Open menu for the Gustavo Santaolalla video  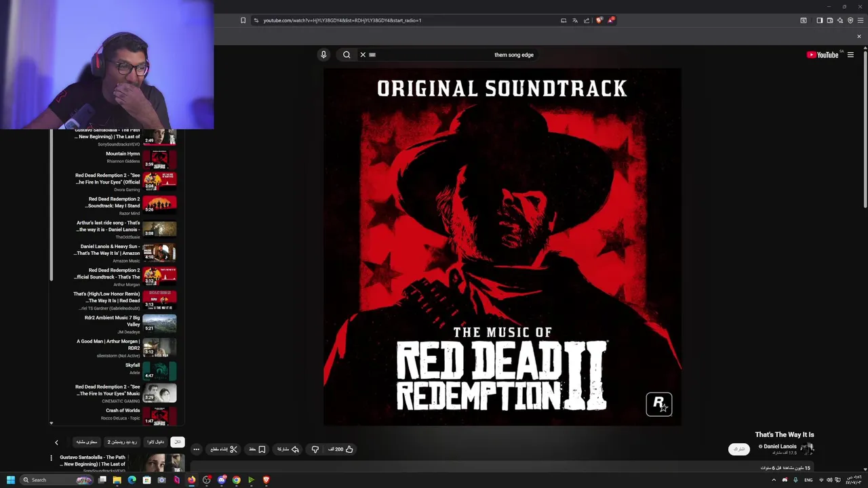tap(51, 458)
